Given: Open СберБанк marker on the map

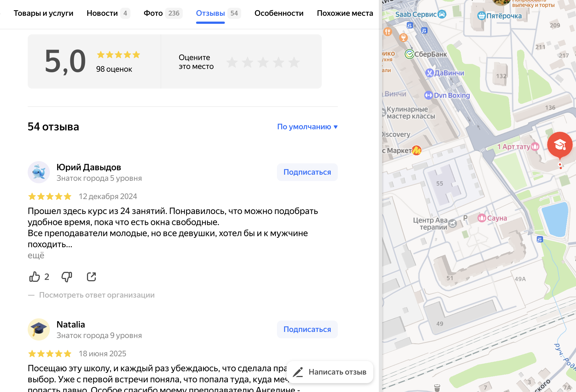Looking at the screenshot, I should click(409, 54).
